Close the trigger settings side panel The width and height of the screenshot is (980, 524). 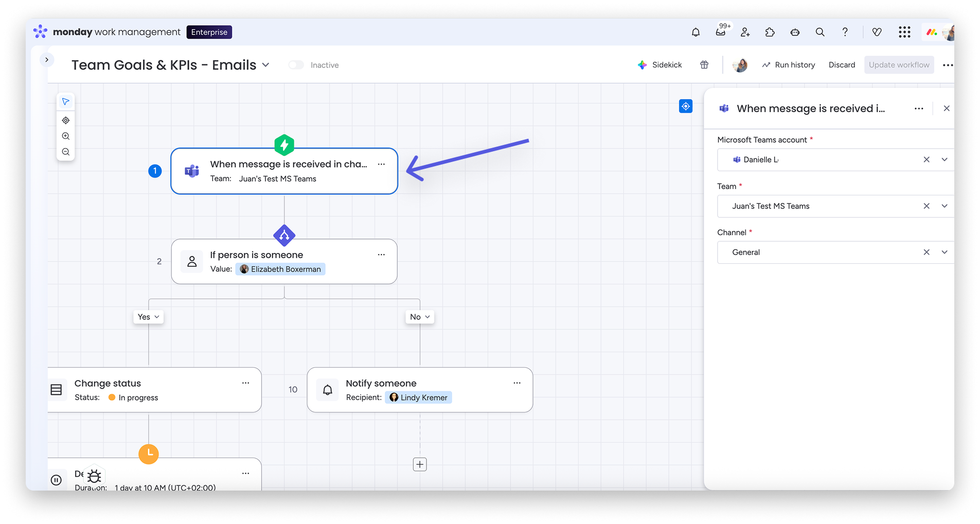point(947,109)
